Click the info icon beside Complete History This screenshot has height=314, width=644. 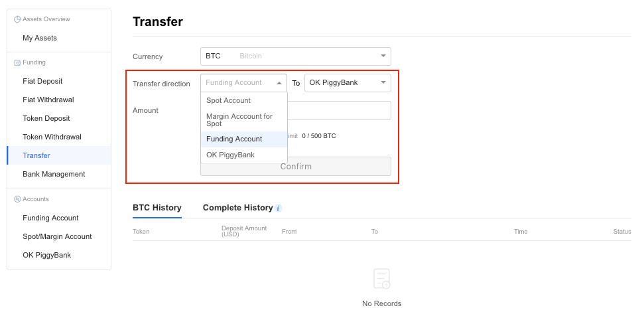tap(279, 208)
